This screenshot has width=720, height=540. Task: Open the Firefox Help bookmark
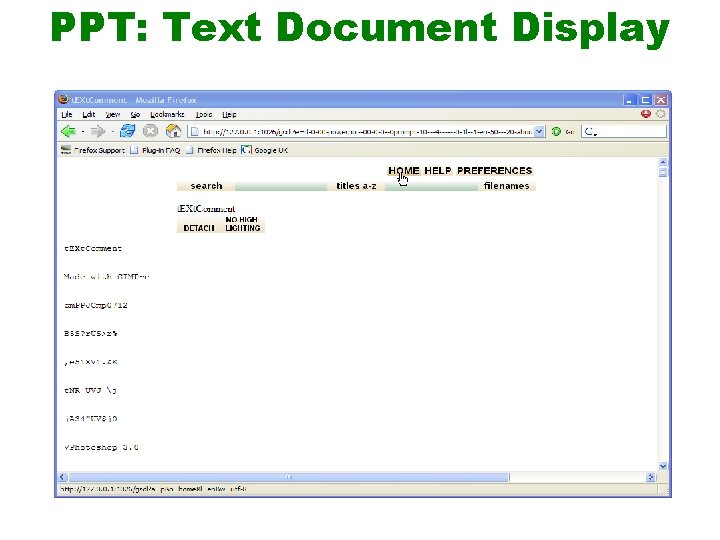211,150
